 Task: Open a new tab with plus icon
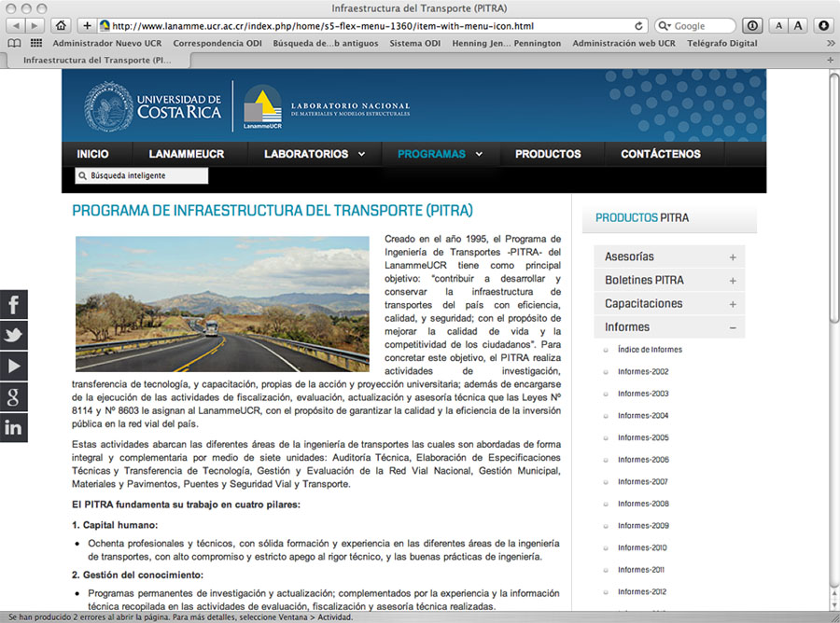coord(831,60)
